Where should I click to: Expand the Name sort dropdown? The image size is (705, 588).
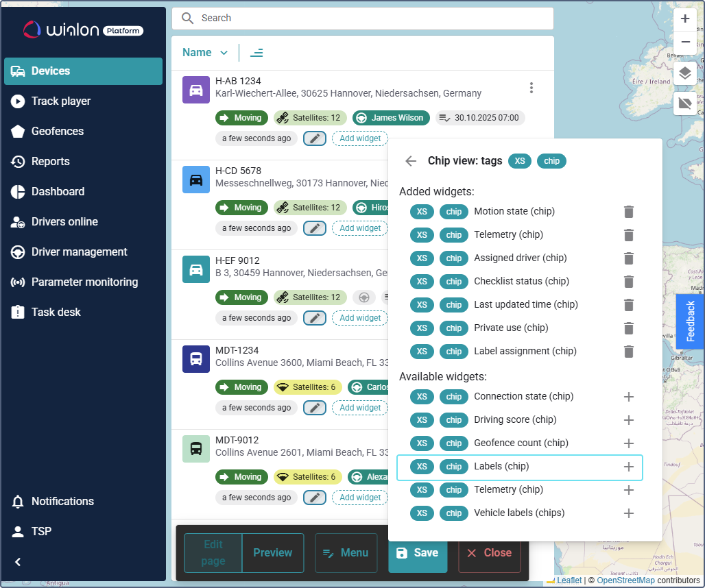(205, 53)
